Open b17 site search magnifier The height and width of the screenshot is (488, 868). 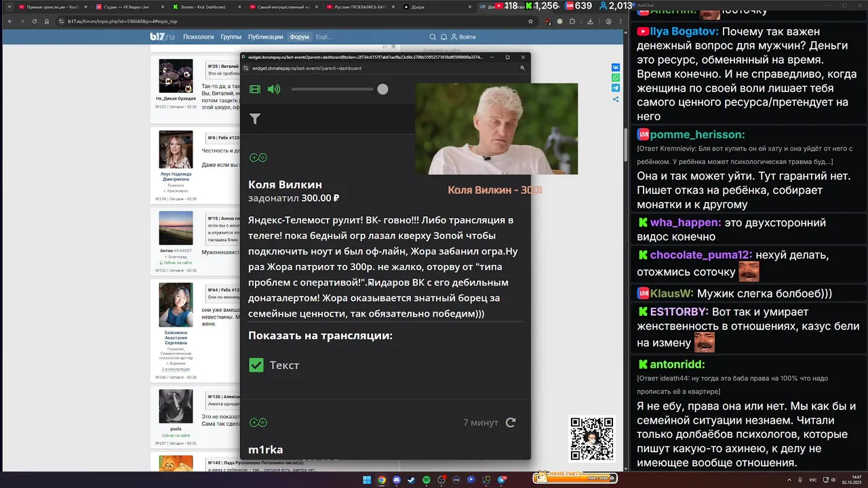433,37
